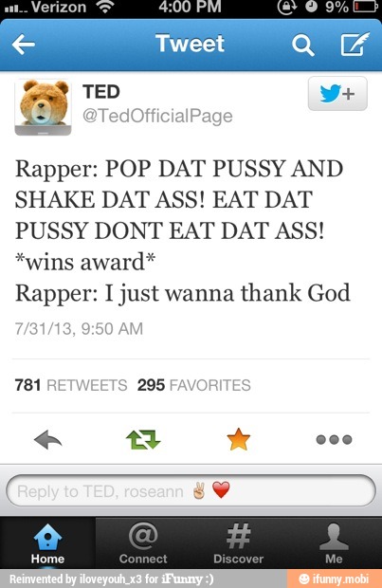View the 781 retweets list
This screenshot has height=588, width=382.
[71, 385]
